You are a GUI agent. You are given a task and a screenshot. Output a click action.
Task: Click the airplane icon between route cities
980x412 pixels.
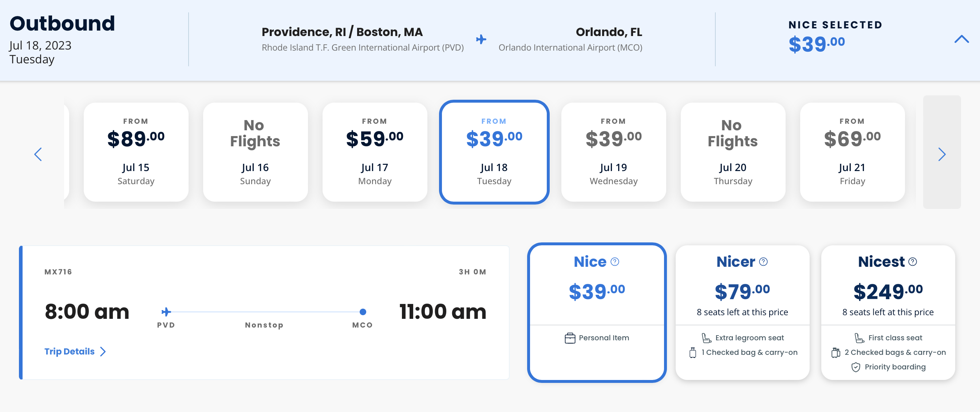481,39
